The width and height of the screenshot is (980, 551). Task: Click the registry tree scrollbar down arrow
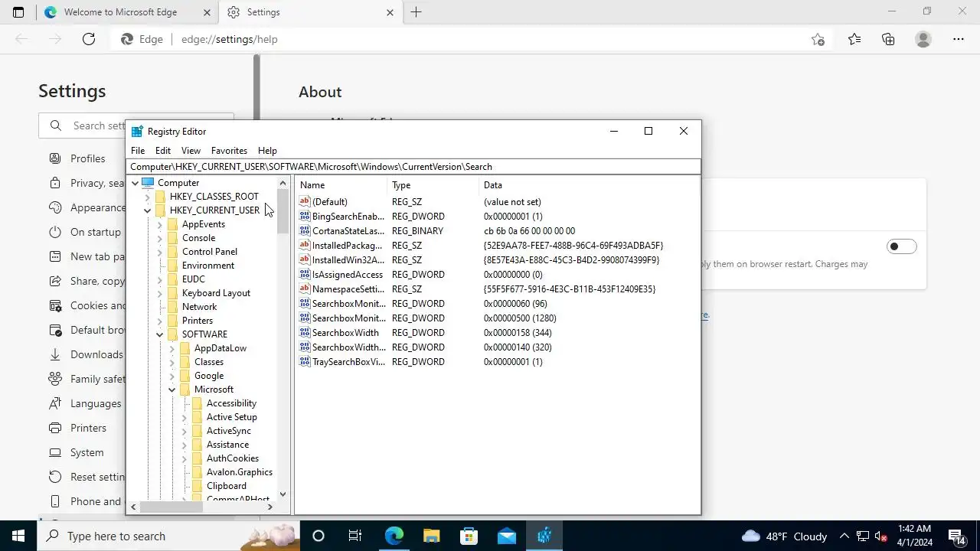(x=283, y=494)
